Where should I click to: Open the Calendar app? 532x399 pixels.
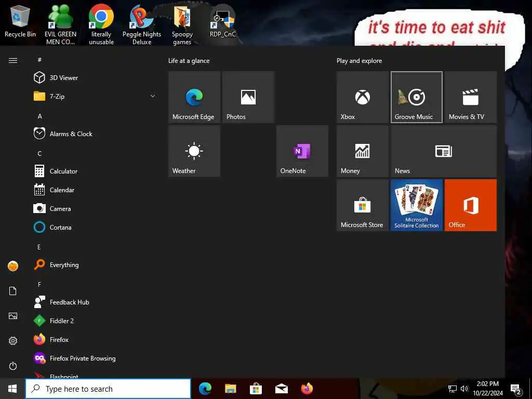[95, 190]
